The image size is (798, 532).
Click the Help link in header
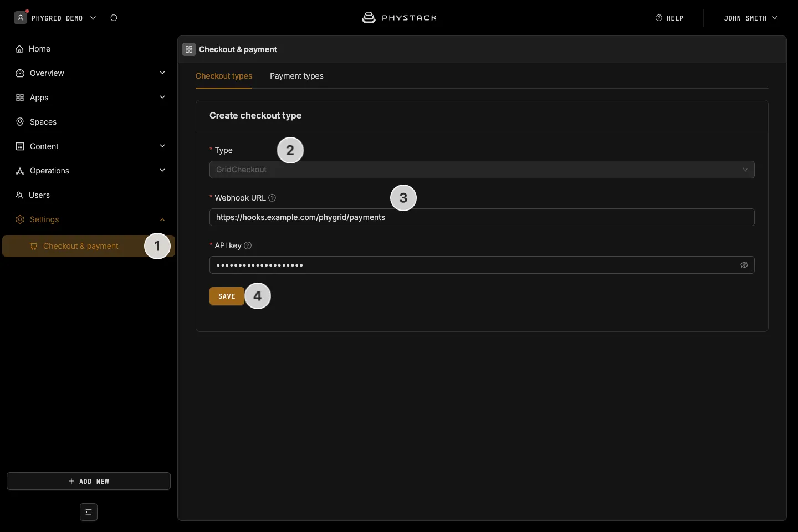(x=669, y=18)
